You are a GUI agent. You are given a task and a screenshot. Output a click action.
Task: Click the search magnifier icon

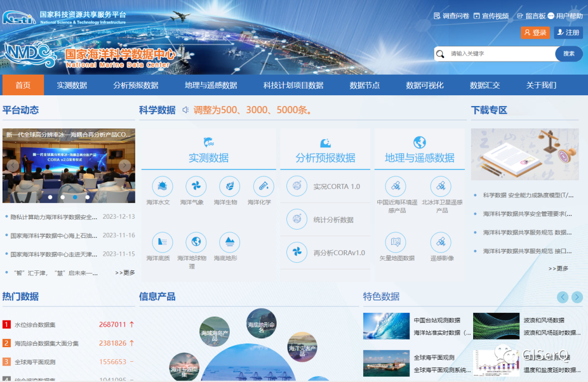pos(440,54)
